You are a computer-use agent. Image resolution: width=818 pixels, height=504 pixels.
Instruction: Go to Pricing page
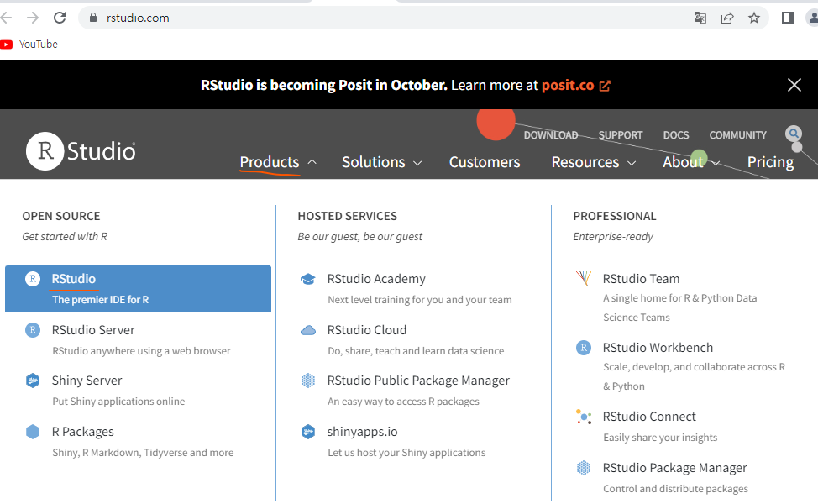pyautogui.click(x=770, y=162)
